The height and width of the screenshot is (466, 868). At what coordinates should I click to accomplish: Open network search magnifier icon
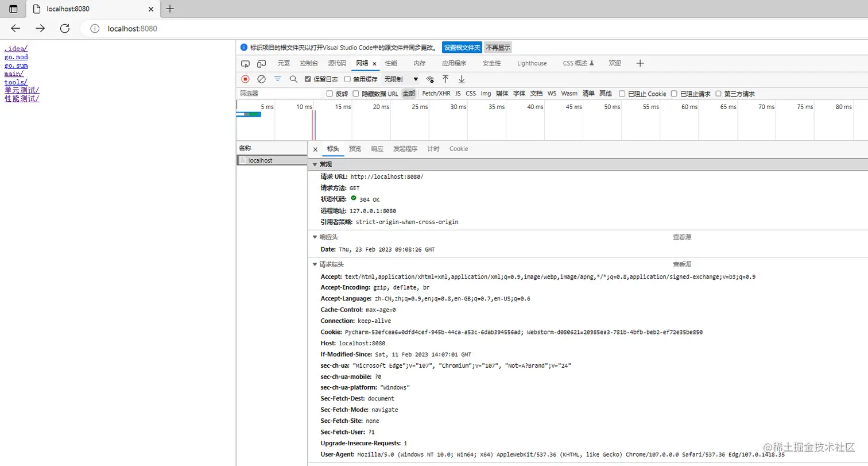(x=293, y=79)
